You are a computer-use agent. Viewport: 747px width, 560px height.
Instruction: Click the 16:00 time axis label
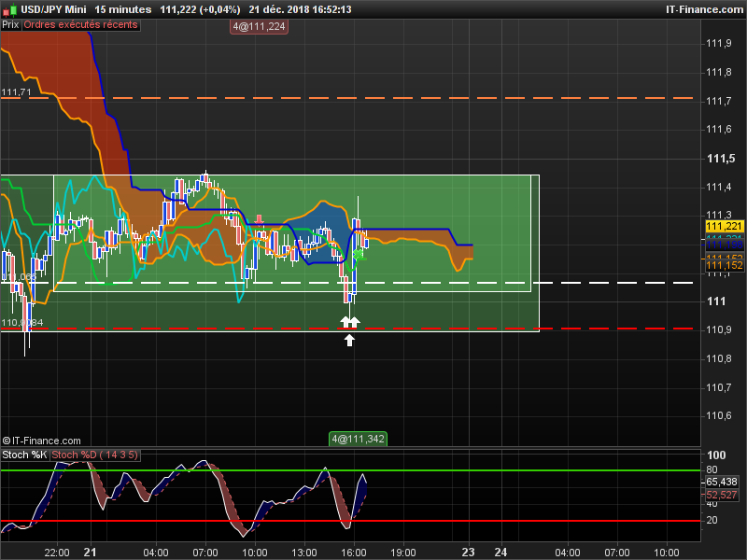click(354, 553)
